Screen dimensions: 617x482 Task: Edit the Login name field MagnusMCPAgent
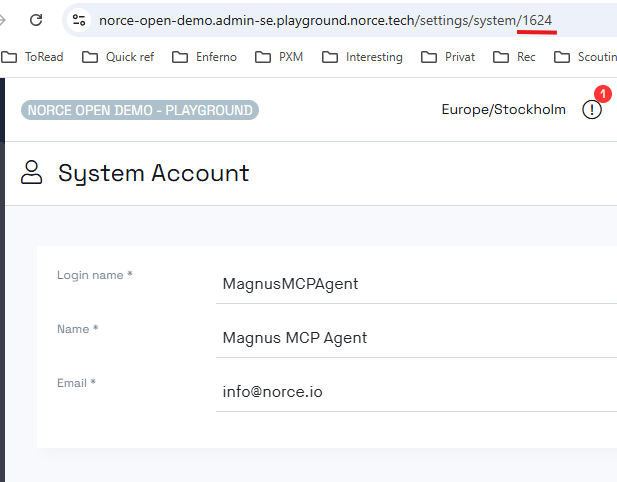(416, 284)
